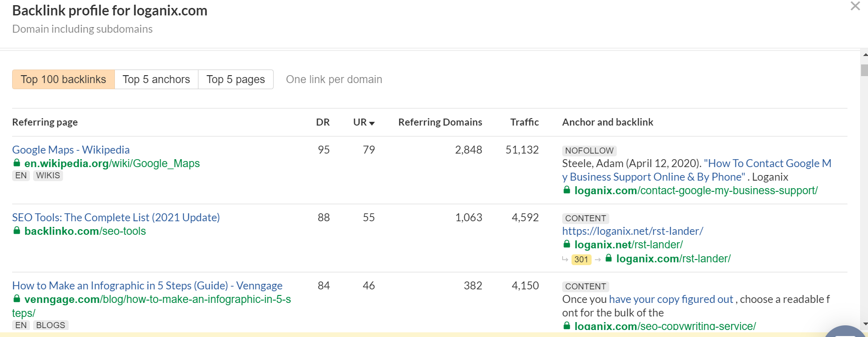Click the 301 redirect badge
The image size is (868, 337).
(581, 260)
